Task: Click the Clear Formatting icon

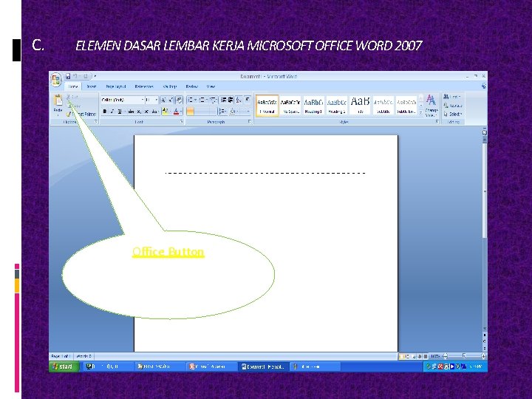Action: tap(179, 100)
